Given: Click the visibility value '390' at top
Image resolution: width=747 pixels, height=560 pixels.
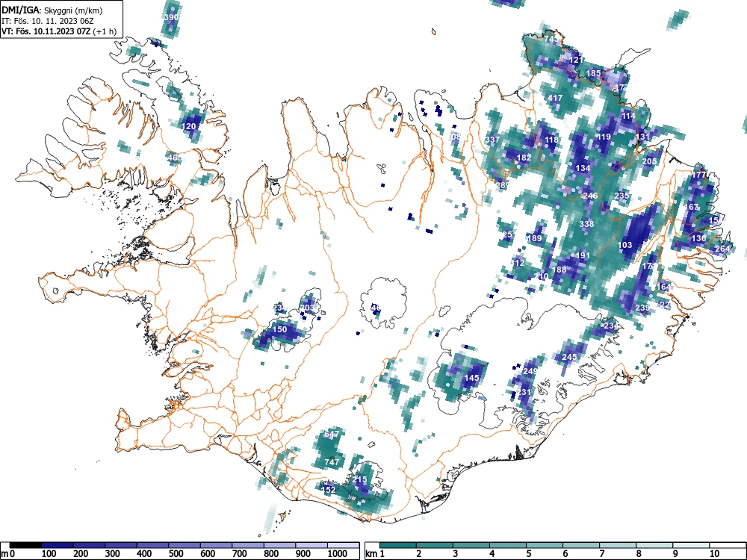Looking at the screenshot, I should click(171, 18).
